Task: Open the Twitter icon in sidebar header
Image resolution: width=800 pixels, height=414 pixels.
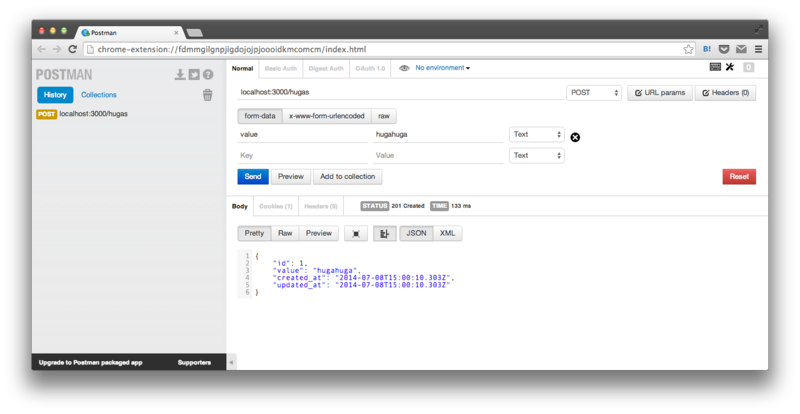Action: [194, 75]
